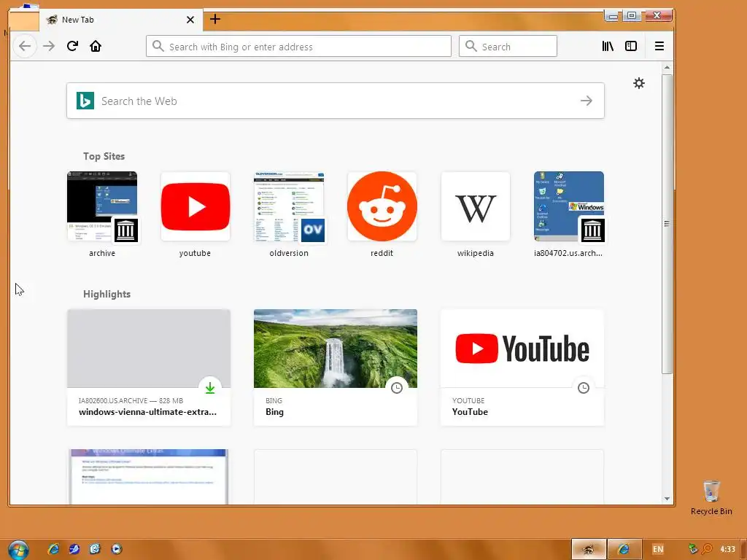Open the Library bookmarks icon
Image resolution: width=747 pixels, height=560 pixels.
point(608,46)
